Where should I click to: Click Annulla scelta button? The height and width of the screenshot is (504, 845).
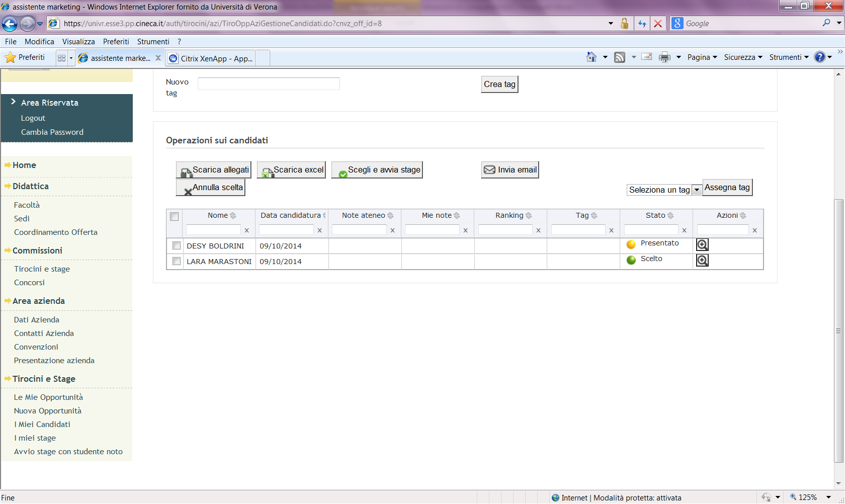[x=211, y=188]
